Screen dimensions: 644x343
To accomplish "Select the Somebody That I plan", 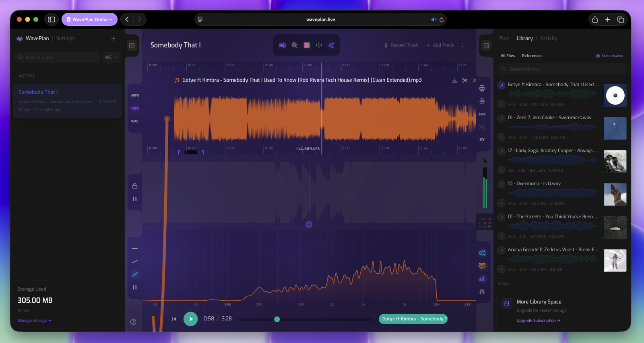I will click(67, 101).
